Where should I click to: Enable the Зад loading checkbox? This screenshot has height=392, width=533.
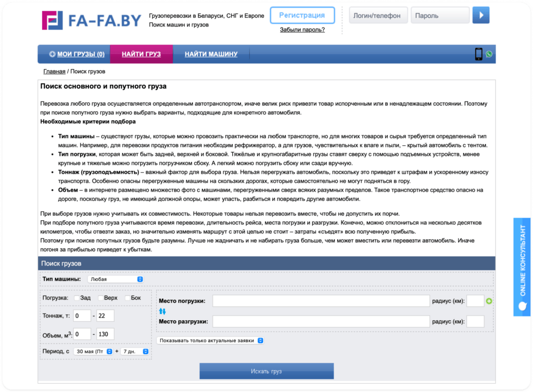point(77,298)
